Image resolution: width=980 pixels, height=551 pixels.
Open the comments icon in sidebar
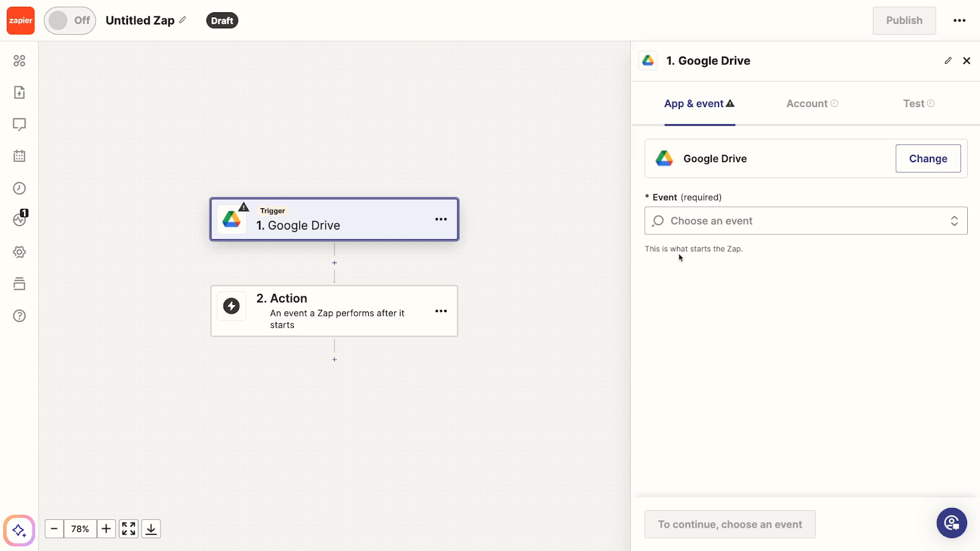pyautogui.click(x=20, y=124)
